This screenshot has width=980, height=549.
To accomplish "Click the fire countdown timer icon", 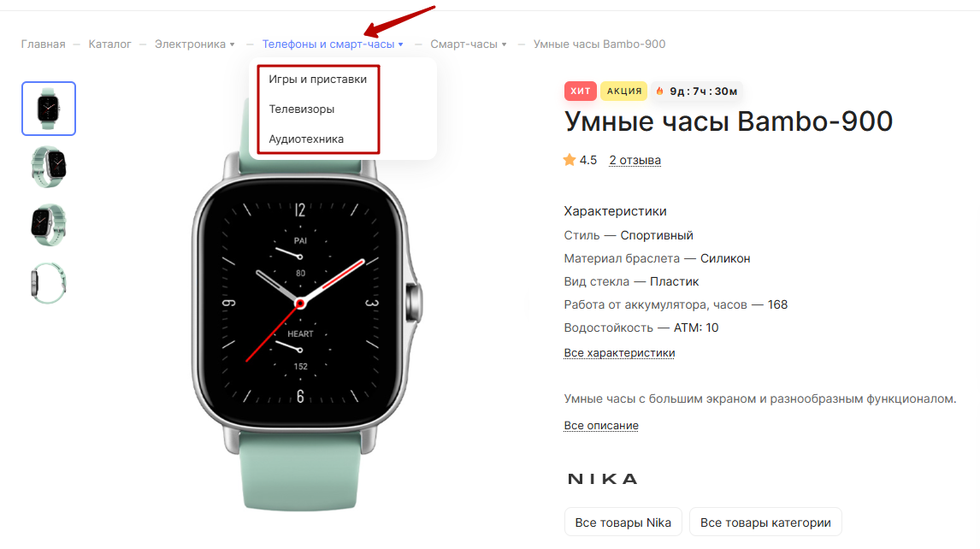I will coord(659,91).
